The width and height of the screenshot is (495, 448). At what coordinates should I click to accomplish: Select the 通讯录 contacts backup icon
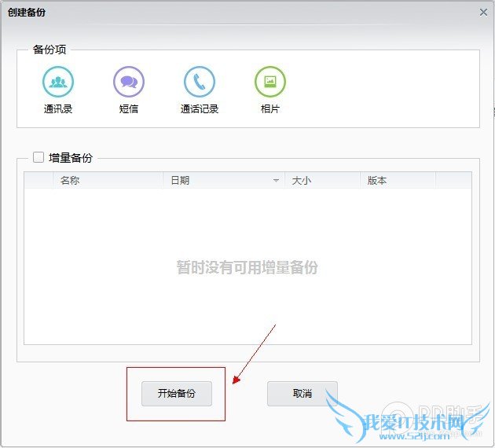tap(58, 82)
